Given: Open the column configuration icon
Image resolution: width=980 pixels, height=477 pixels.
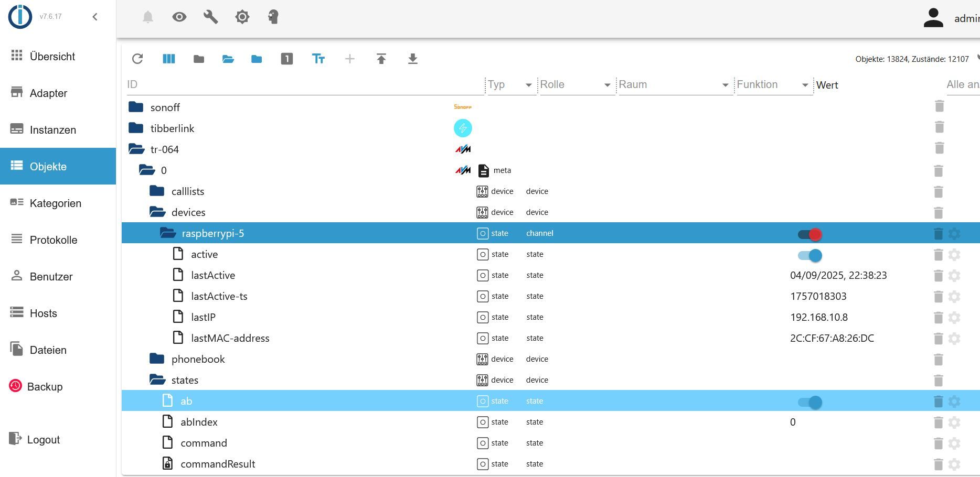Looking at the screenshot, I should point(169,59).
